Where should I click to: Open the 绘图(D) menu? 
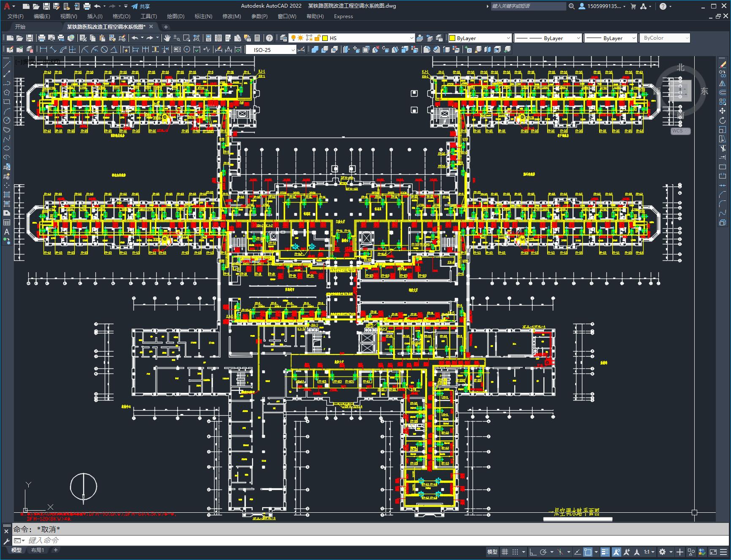pos(176,16)
